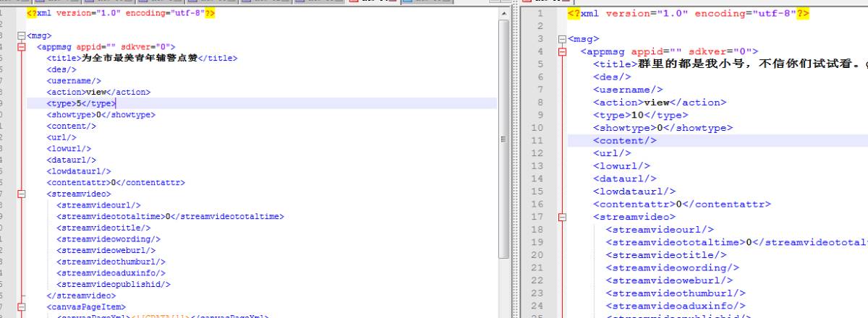Screen dimensions: 868x318
Task: Click <streamvideowording/> line in left pane
Action: tap(109, 239)
